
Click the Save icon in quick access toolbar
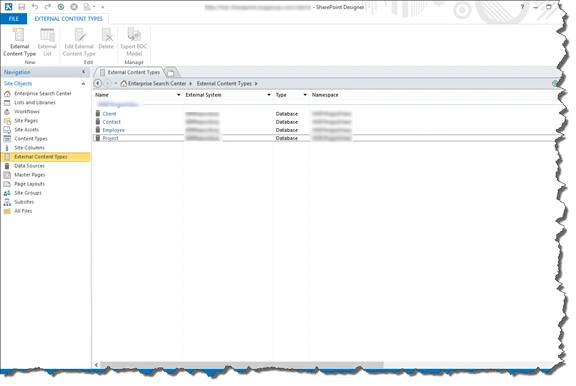click(x=22, y=7)
